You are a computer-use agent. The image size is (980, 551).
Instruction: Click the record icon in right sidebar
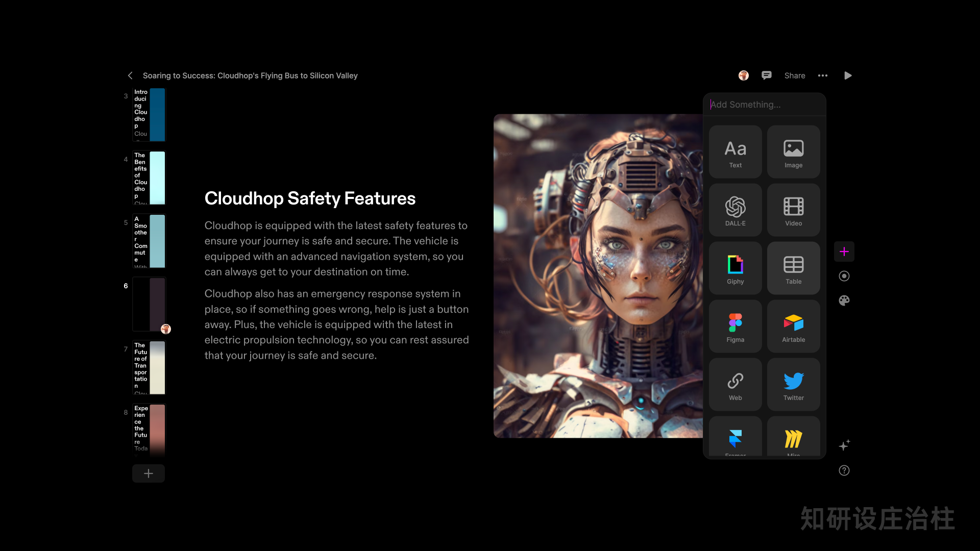pyautogui.click(x=844, y=276)
